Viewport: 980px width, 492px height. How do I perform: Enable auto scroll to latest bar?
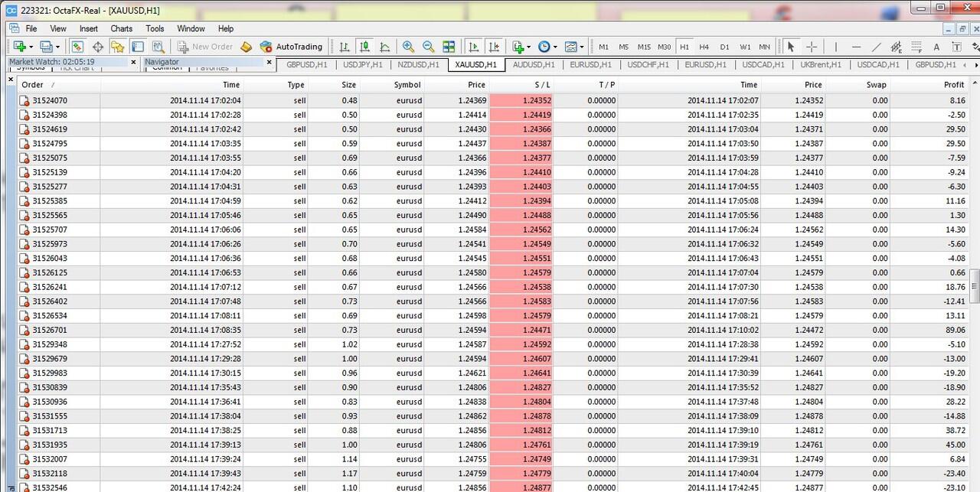pyautogui.click(x=474, y=47)
